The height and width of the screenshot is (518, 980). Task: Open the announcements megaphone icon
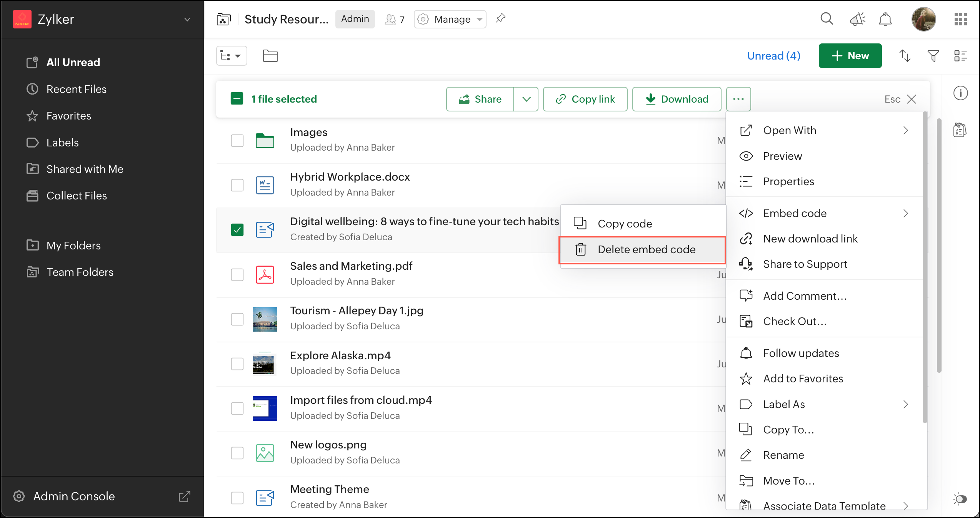(857, 19)
